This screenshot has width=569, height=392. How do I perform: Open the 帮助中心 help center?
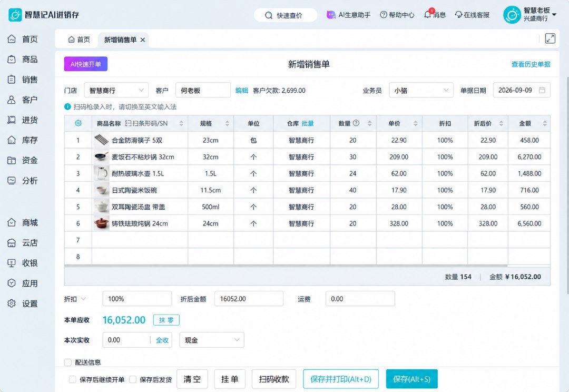pos(397,15)
